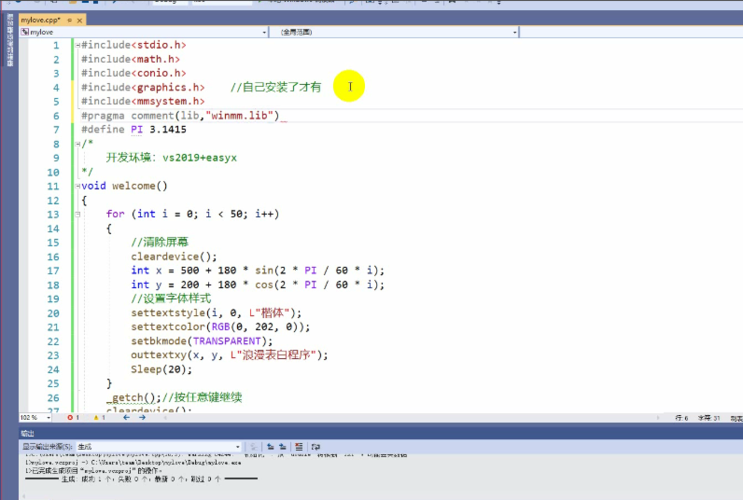This screenshot has width=743, height=500.
Task: Click the comment text 开发环境: vs2019+easyx
Action: pyautogui.click(x=171, y=158)
